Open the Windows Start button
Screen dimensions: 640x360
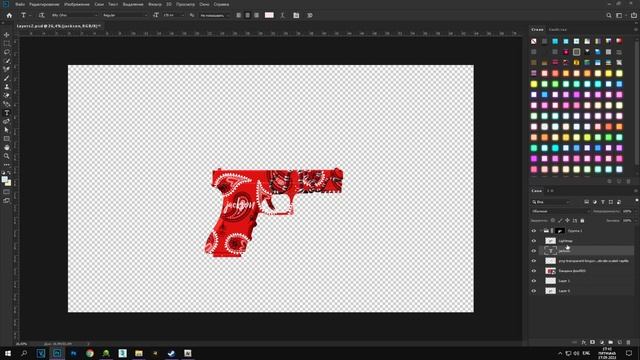pyautogui.click(x=8, y=353)
